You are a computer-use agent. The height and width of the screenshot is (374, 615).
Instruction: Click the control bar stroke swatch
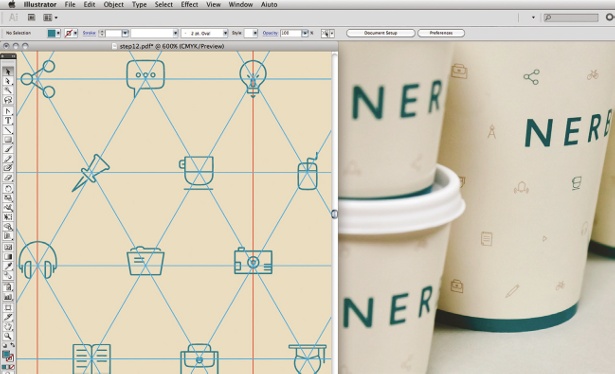pos(69,33)
